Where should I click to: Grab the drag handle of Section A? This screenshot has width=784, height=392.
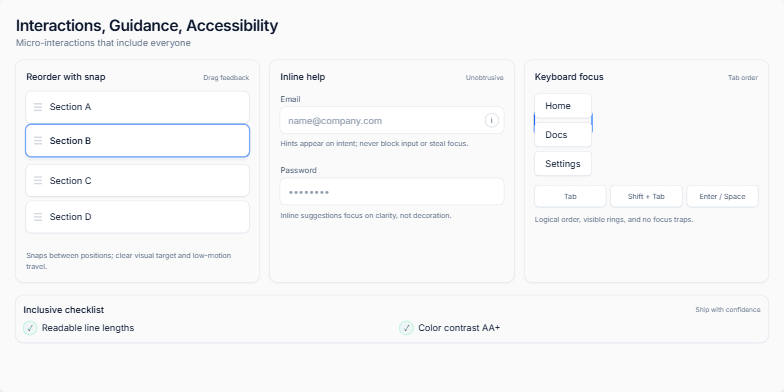[38, 107]
